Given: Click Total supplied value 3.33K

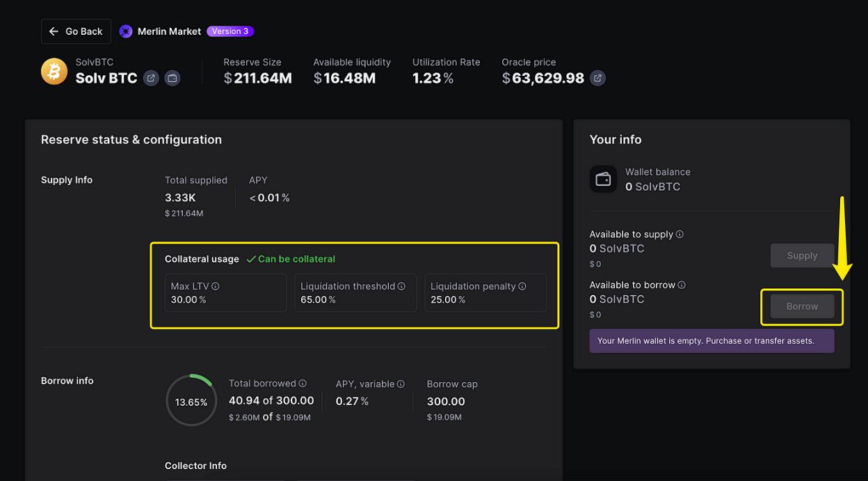Looking at the screenshot, I should click(180, 198).
